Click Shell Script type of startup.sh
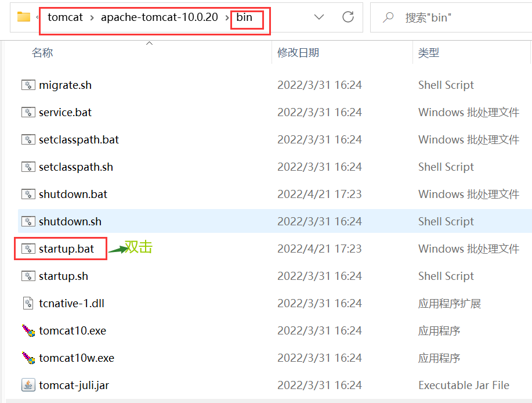 (446, 276)
